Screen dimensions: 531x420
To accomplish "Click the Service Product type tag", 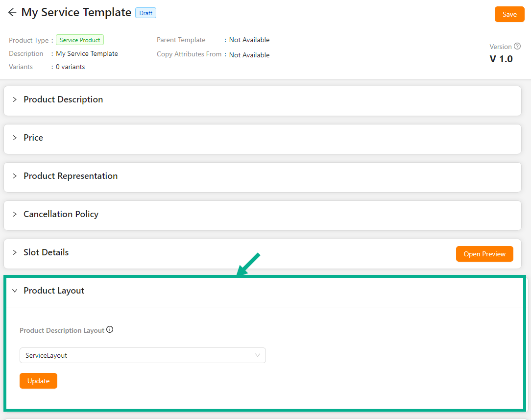I will click(80, 40).
